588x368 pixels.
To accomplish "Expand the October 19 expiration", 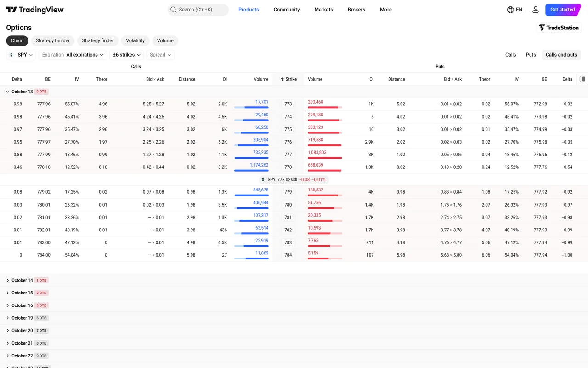I will [8, 318].
